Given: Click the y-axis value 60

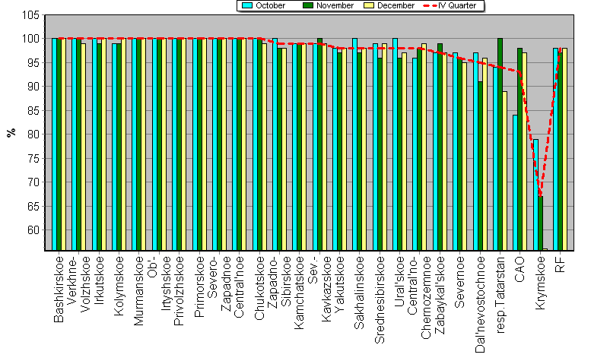Looking at the screenshot, I should pyautogui.click(x=33, y=230).
